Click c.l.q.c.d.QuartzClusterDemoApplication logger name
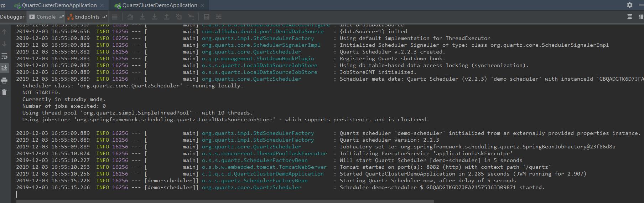This screenshot has width=644, height=203. (x=263, y=174)
